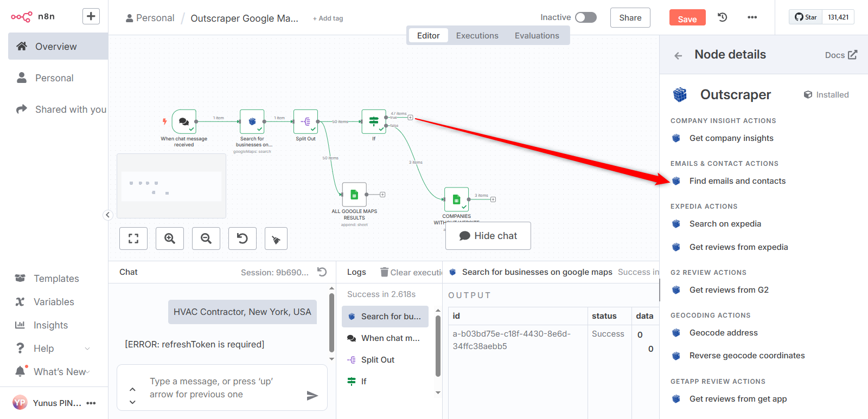Image resolution: width=868 pixels, height=419 pixels.
Task: Select Get reviews from expedia action
Action: 738,247
